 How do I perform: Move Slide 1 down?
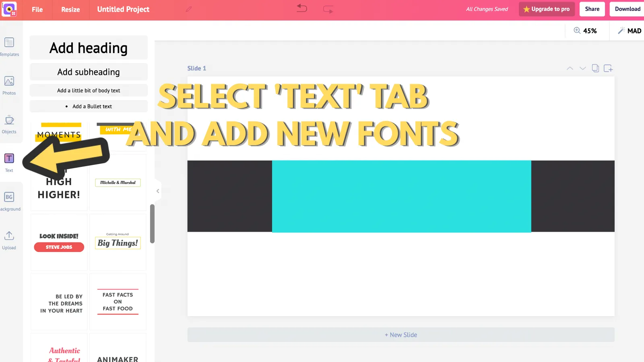[582, 68]
